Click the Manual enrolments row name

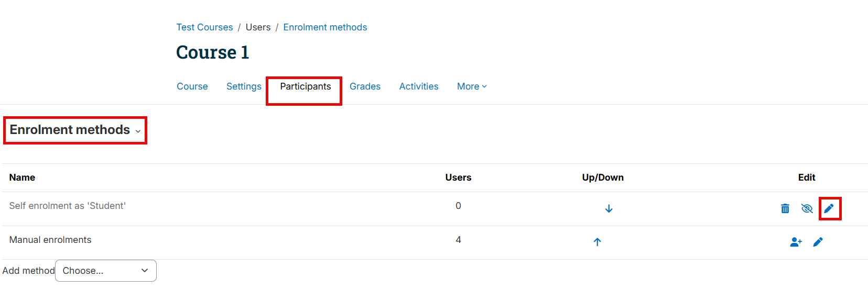click(x=50, y=240)
